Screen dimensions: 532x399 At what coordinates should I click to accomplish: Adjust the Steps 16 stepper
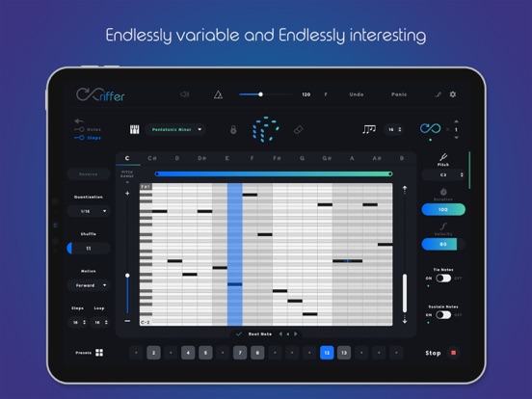tap(78, 322)
